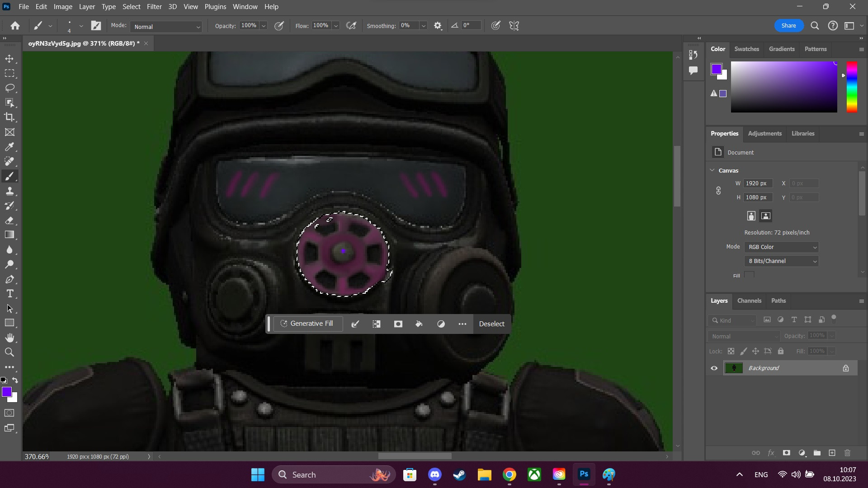
Task: Open the layer Kind filter dropdown
Action: pyautogui.click(x=732, y=320)
